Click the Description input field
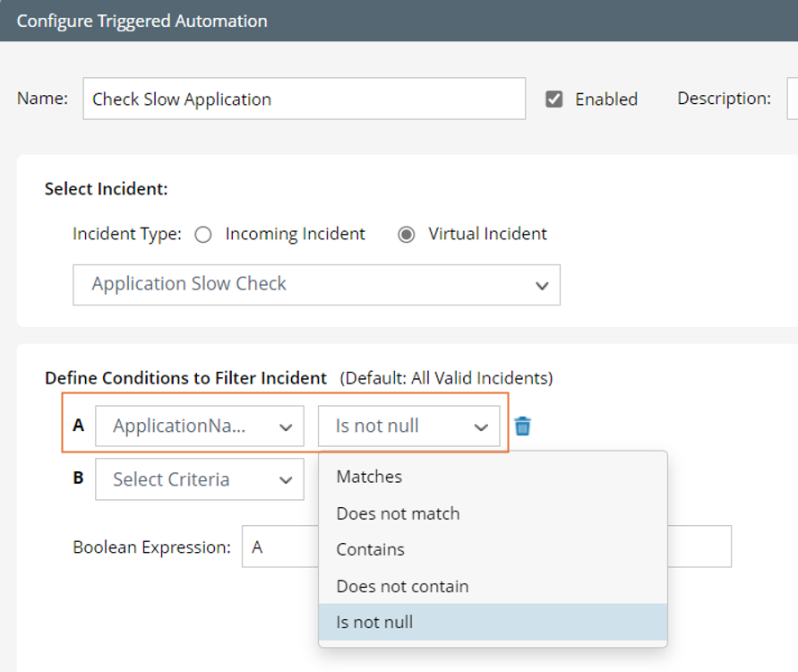 coord(792,99)
